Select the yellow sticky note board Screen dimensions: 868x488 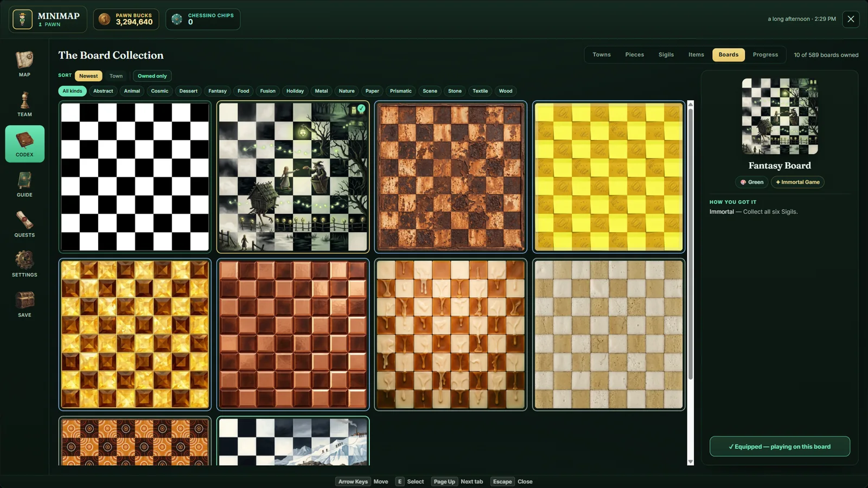coord(609,177)
